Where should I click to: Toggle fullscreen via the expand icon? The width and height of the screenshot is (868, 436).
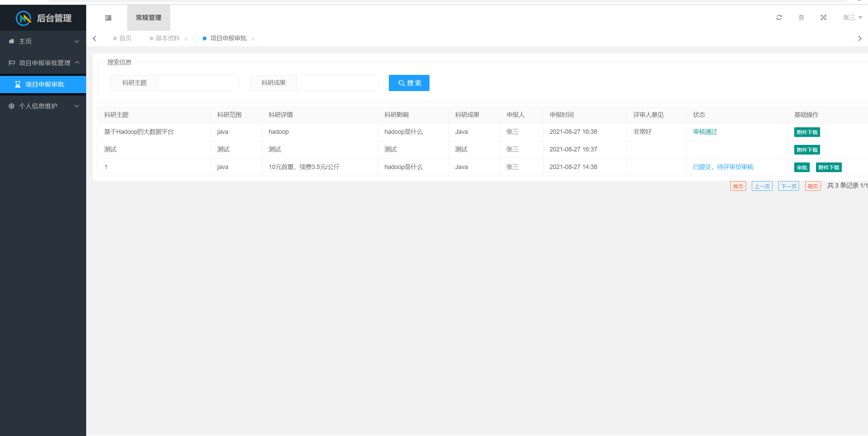point(824,18)
